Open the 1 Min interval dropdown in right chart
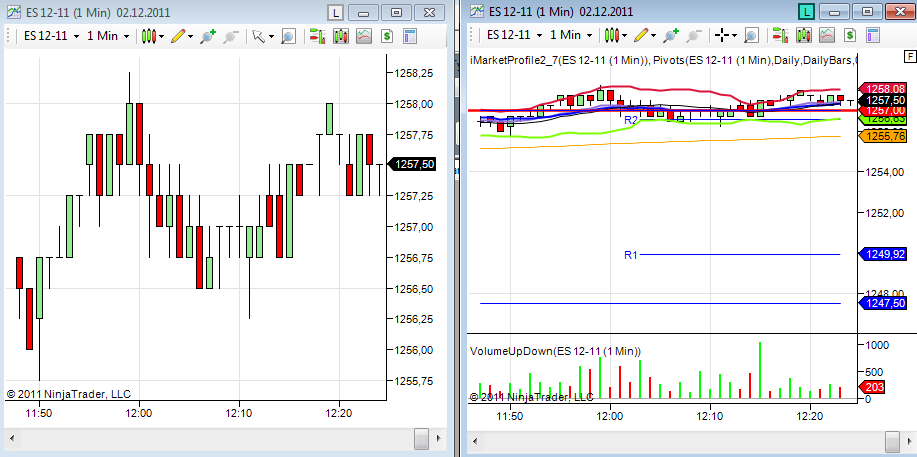 click(571, 35)
